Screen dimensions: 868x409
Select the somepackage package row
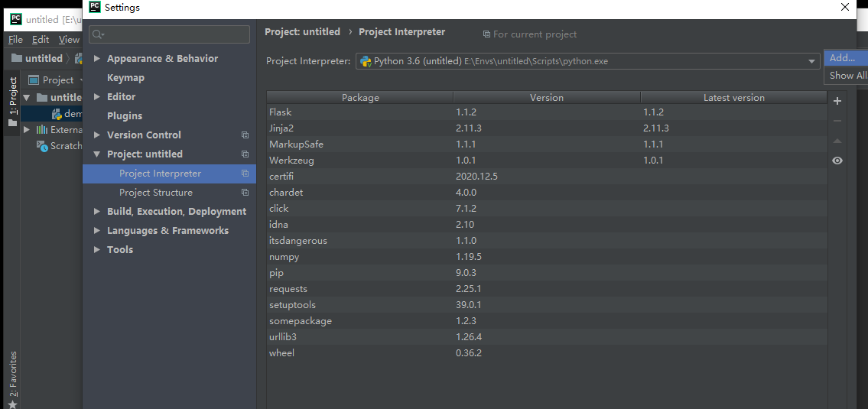coord(547,321)
